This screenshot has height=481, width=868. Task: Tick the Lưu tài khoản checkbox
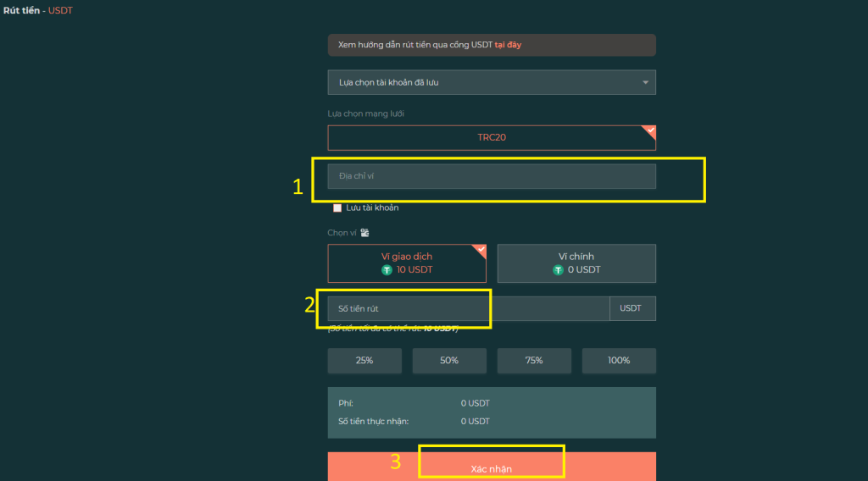pyautogui.click(x=337, y=207)
